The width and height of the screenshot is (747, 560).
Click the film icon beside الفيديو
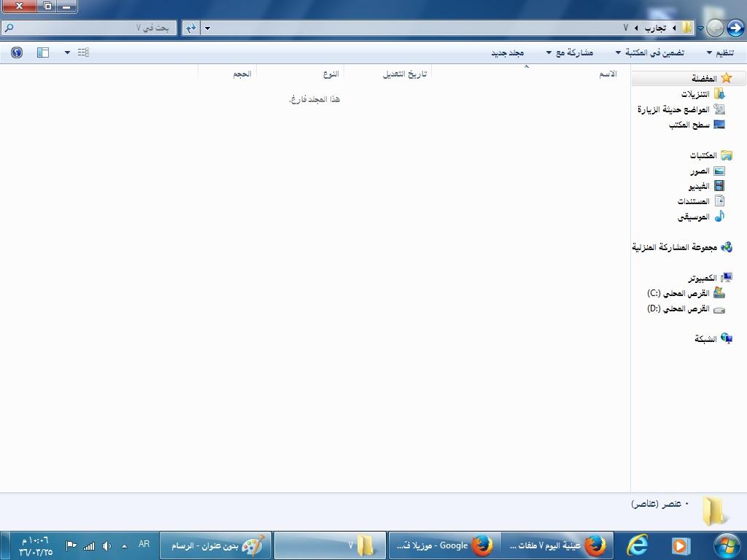pyautogui.click(x=719, y=186)
